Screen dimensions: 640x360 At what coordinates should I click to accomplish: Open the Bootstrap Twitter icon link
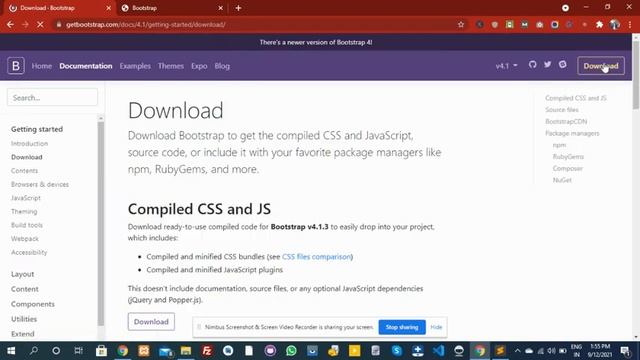coord(547,64)
